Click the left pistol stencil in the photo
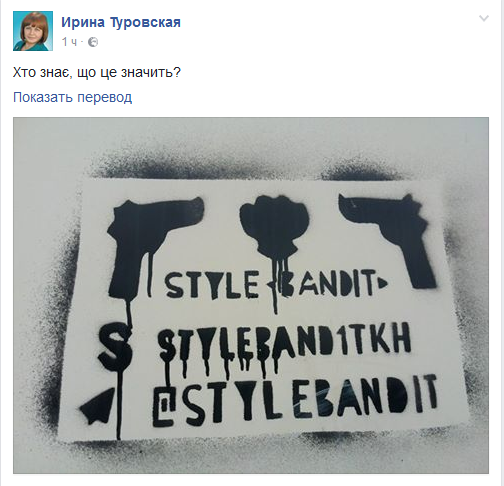 (x=153, y=246)
